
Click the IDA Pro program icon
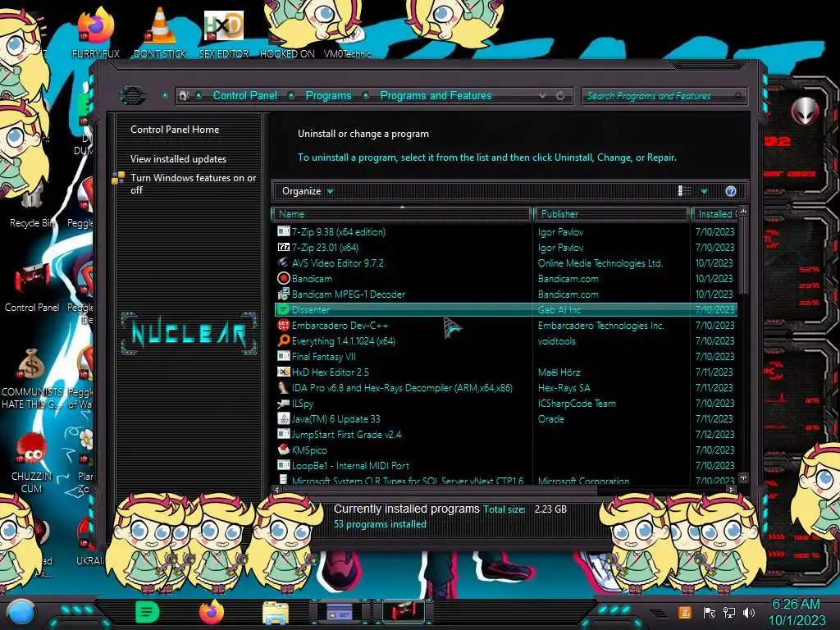(x=283, y=387)
